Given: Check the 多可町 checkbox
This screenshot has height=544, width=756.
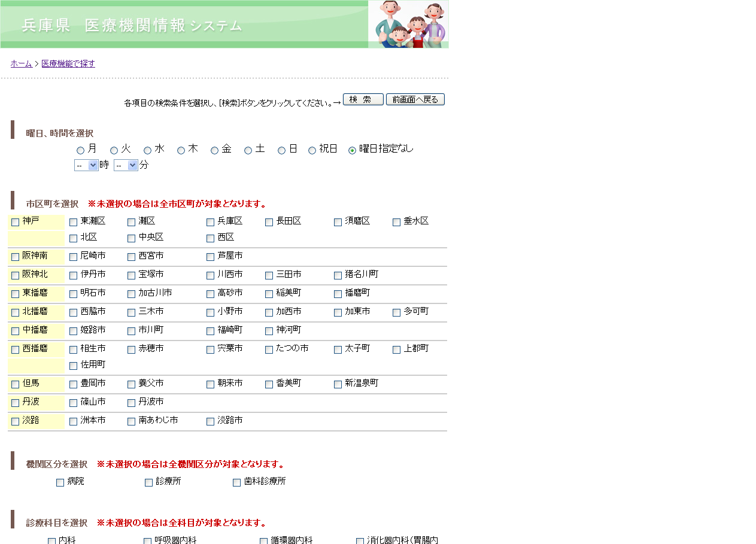Looking at the screenshot, I should 397,313.
